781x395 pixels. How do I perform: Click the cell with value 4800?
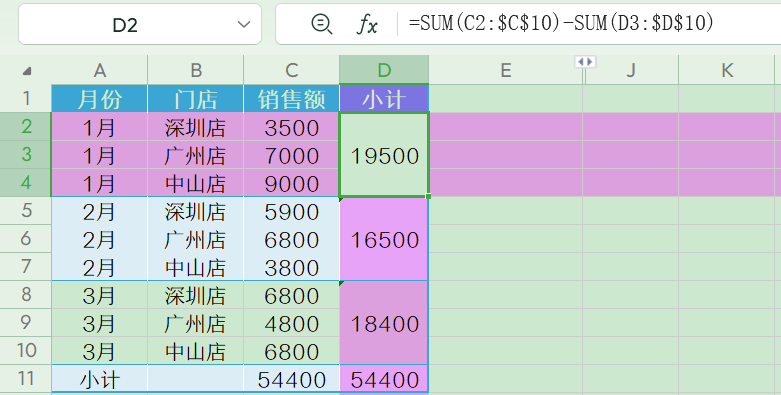[291, 323]
